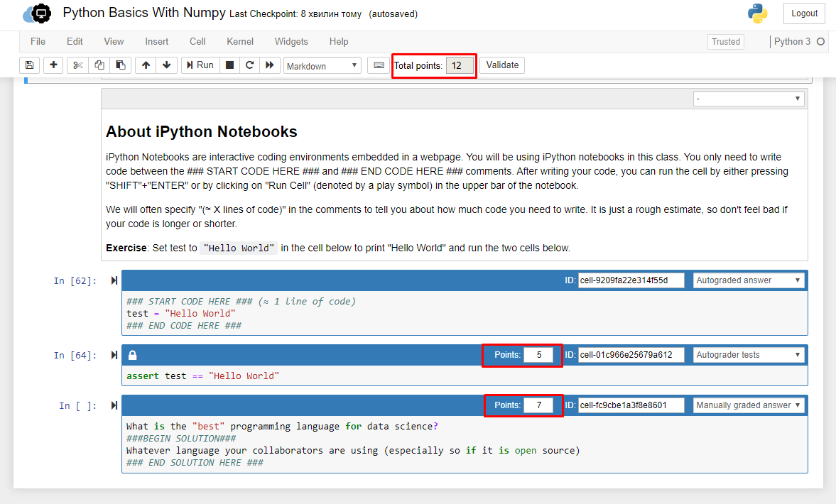Open the Edit menu
836x504 pixels.
[x=75, y=42]
